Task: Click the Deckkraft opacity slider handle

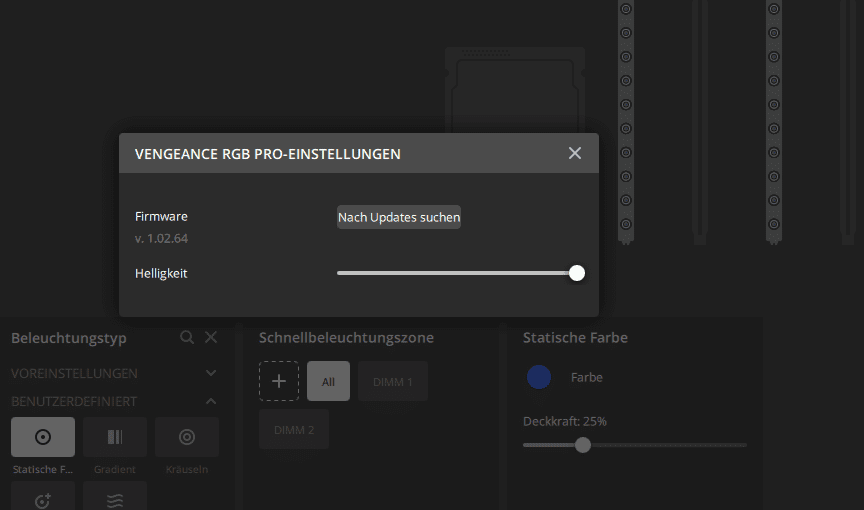Action: click(583, 445)
